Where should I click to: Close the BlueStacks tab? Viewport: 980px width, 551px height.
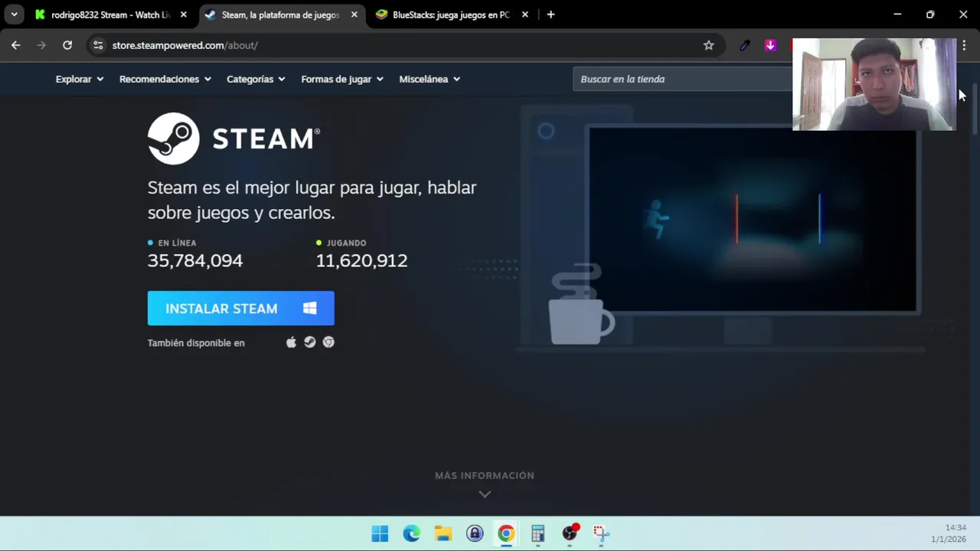point(524,15)
